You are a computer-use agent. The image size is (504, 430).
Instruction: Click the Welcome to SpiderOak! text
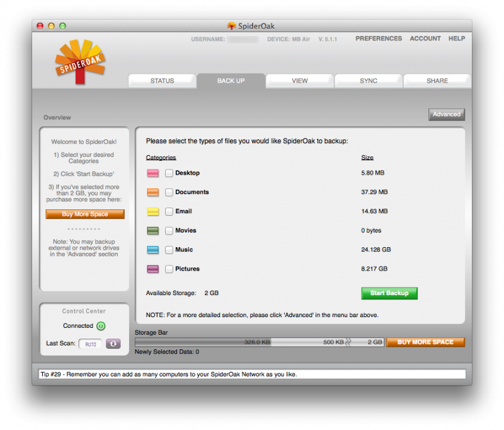click(x=84, y=142)
